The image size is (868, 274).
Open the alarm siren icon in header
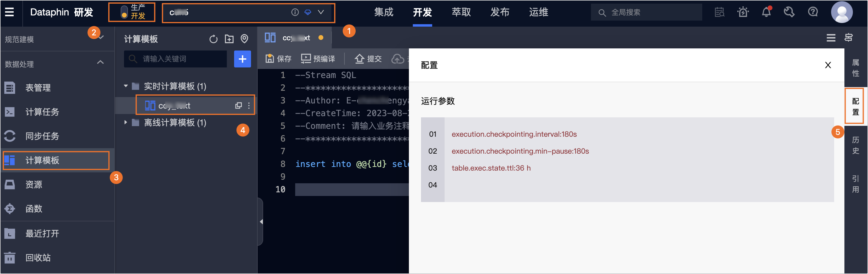point(743,12)
